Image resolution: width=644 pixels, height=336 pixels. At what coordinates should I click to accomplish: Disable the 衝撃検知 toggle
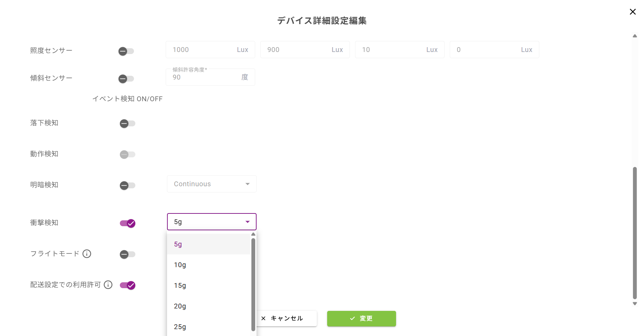click(x=127, y=223)
